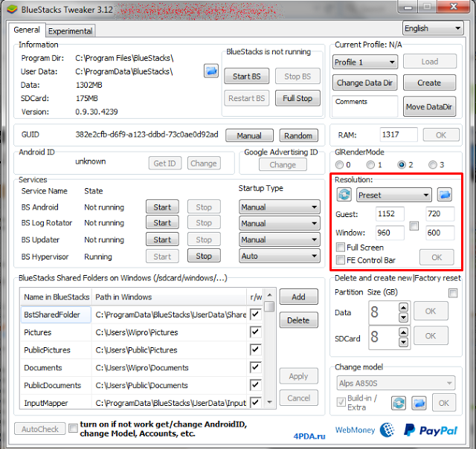
Task: Click the GUID Manual button
Action: pos(249,135)
